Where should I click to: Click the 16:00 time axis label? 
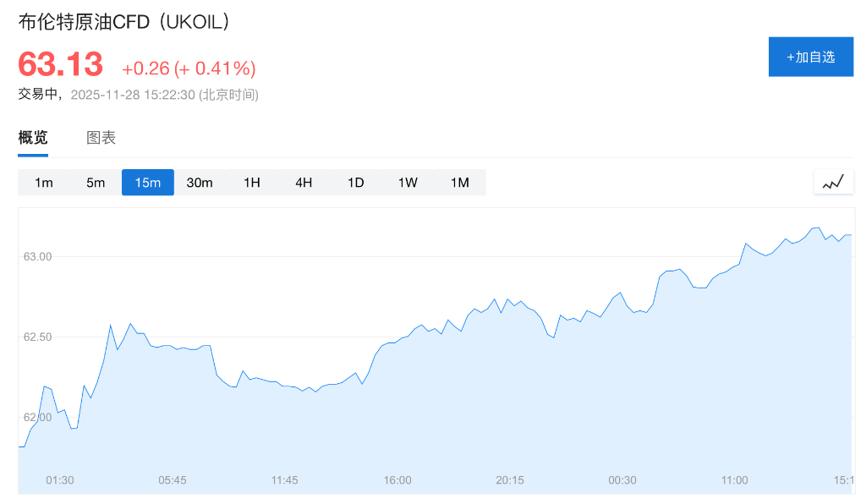pyautogui.click(x=397, y=480)
